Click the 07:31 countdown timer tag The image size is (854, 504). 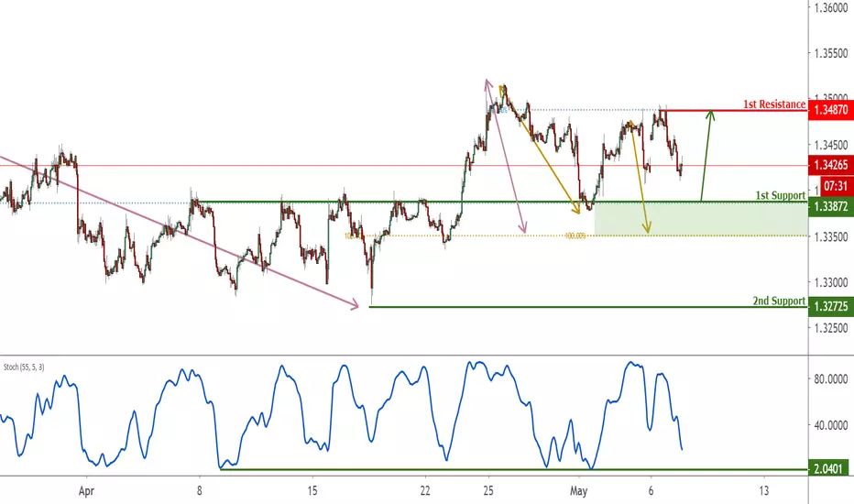[x=837, y=186]
